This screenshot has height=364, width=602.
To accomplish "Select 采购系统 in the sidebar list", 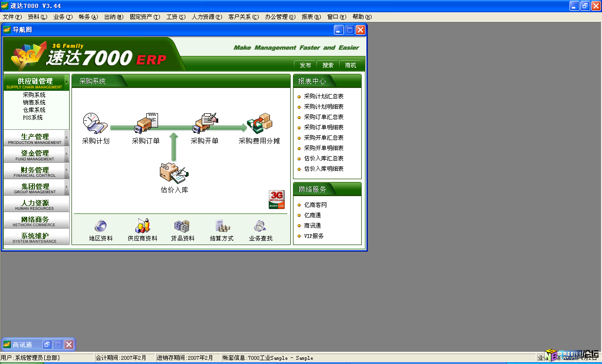I will click(34, 95).
